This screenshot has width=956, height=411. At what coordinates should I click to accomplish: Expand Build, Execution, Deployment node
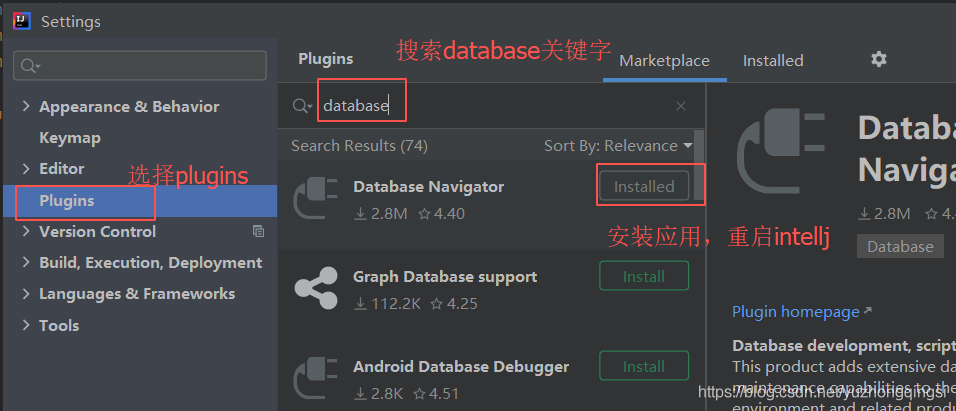point(27,263)
